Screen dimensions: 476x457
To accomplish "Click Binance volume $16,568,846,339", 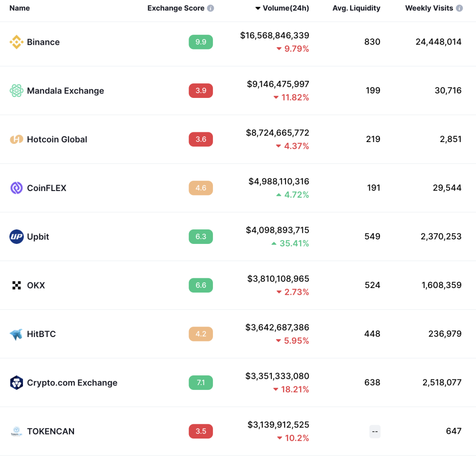I will click(x=275, y=36).
